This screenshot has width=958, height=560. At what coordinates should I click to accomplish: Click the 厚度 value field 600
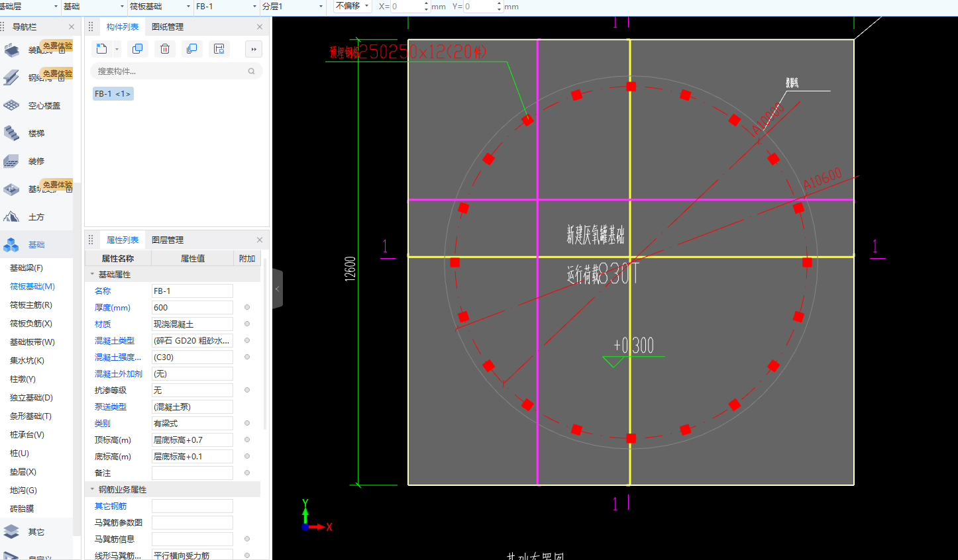click(192, 308)
